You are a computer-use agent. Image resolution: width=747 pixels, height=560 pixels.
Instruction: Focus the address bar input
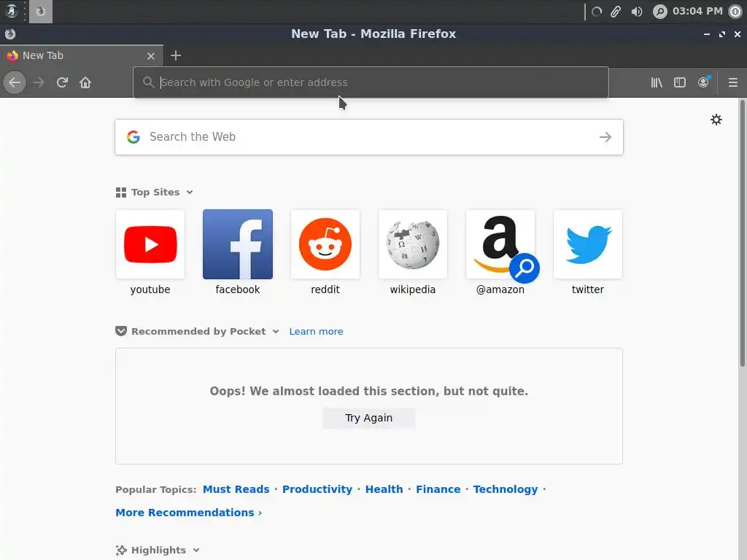[371, 82]
